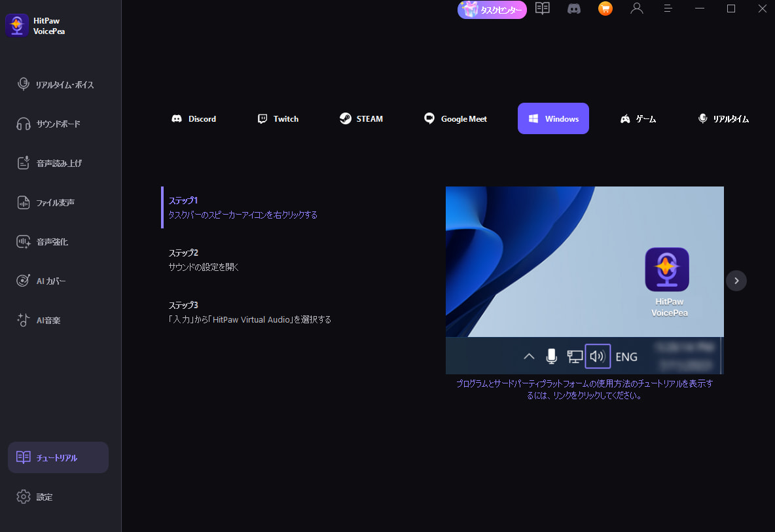Open the Discord icon in title bar
Image resolution: width=775 pixels, height=532 pixels.
574,9
